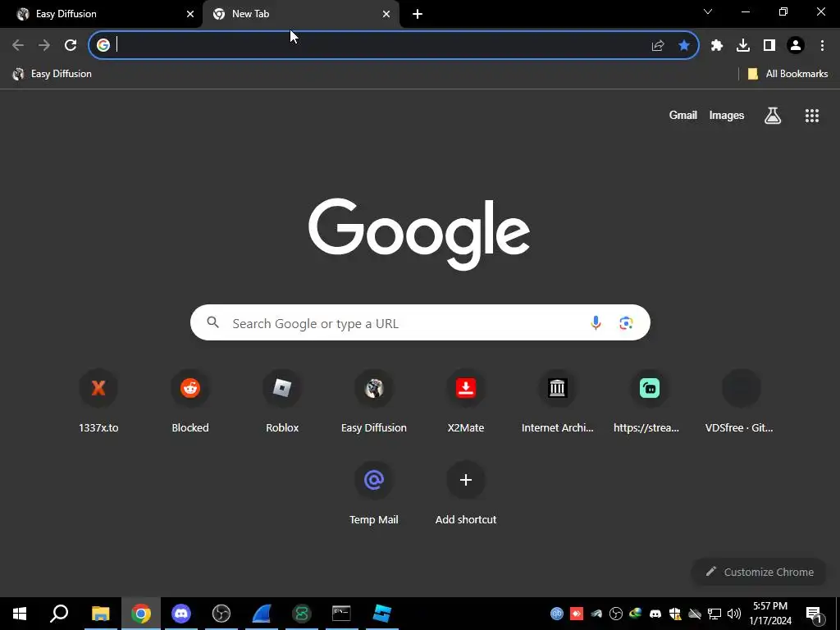This screenshot has height=630, width=840.
Task: Open the profile avatar menu
Action: pyautogui.click(x=796, y=45)
